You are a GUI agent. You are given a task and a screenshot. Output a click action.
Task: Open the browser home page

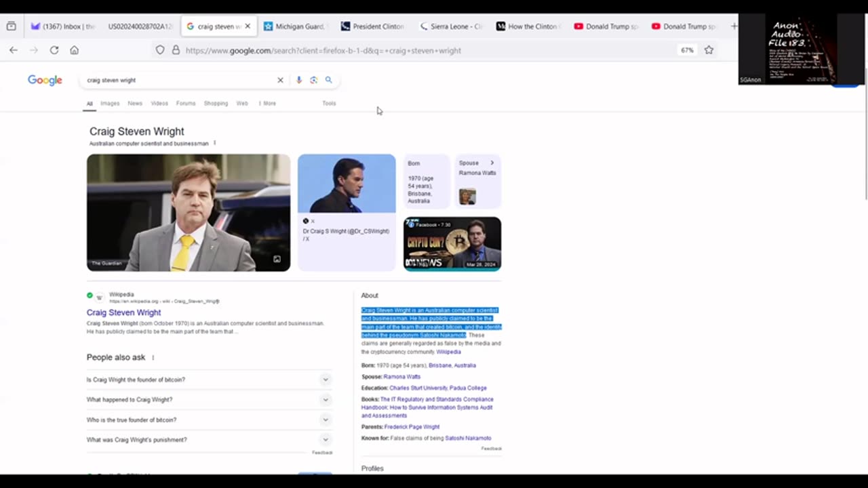coord(75,50)
